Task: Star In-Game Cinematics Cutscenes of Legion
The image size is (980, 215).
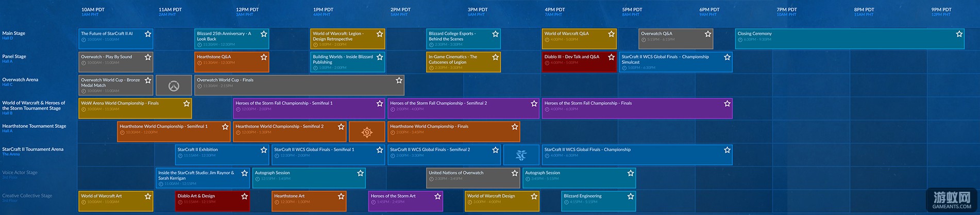Action: coord(496,57)
